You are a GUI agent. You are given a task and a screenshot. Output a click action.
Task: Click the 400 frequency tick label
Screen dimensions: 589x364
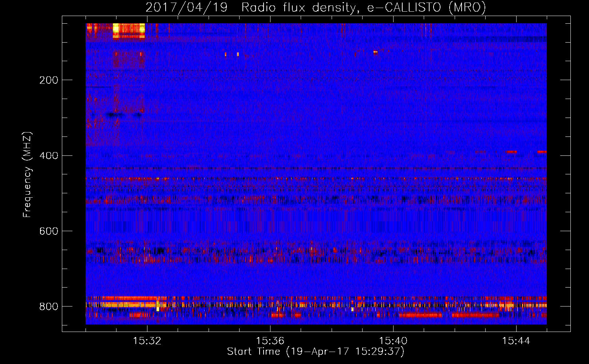49,156
